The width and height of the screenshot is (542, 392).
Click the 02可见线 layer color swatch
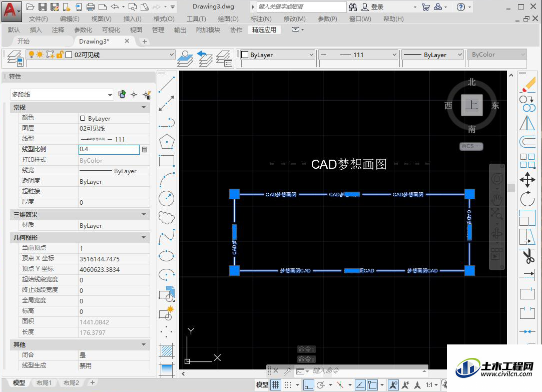pos(69,55)
